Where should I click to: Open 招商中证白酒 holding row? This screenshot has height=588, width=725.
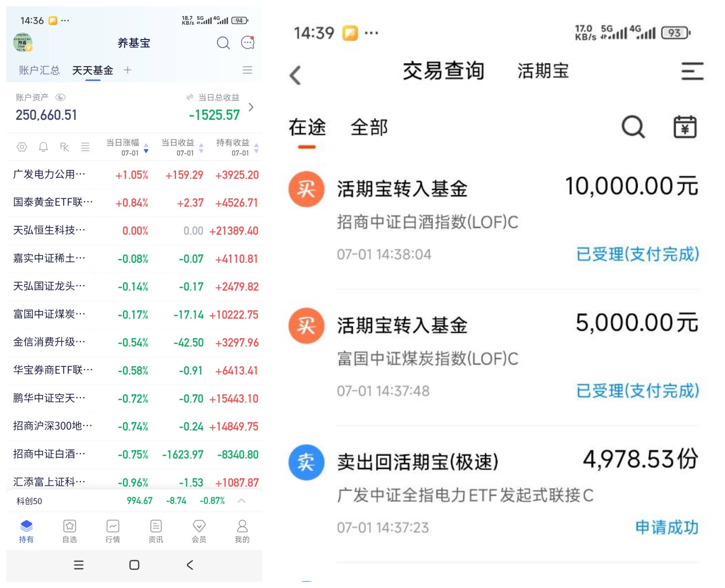click(134, 454)
